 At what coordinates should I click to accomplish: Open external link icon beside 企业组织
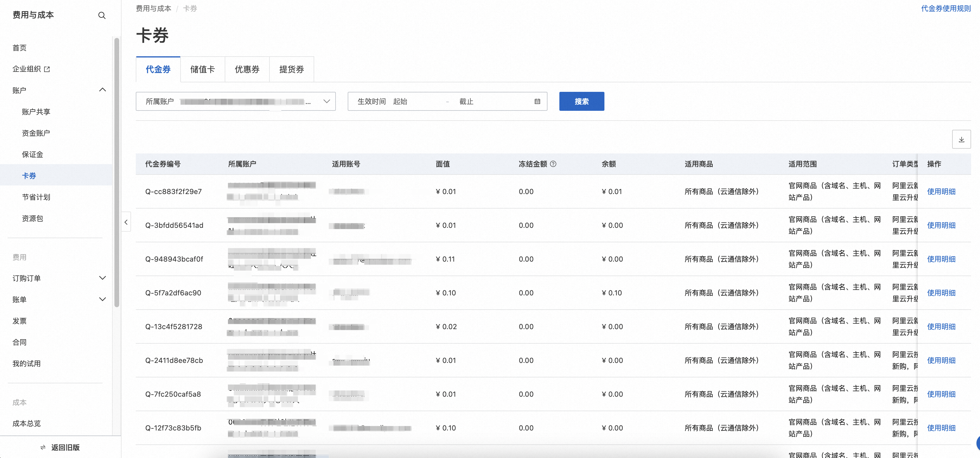(47, 69)
